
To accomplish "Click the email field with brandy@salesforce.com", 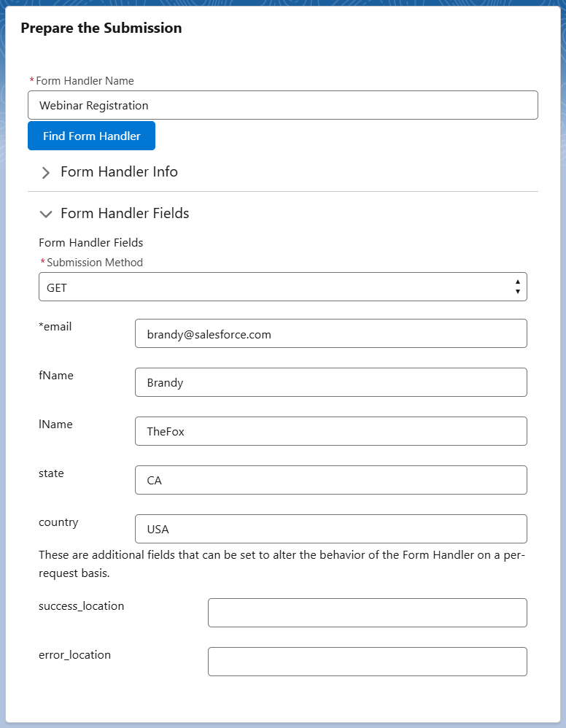I will tap(331, 333).
